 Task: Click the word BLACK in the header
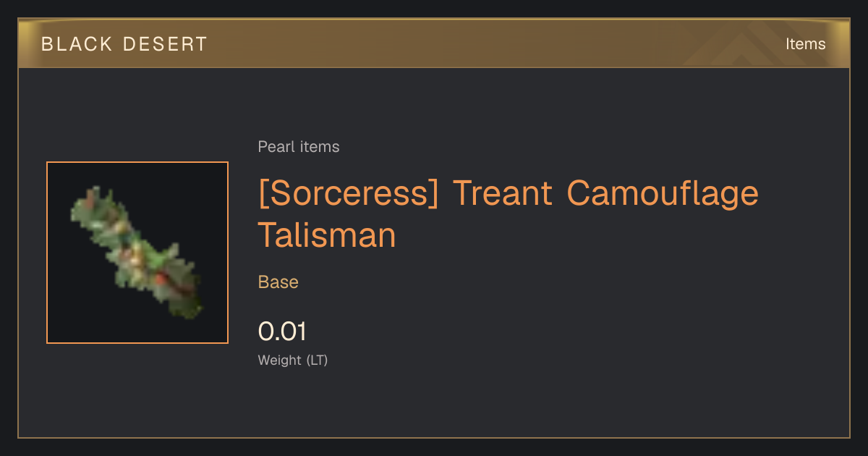(x=77, y=44)
